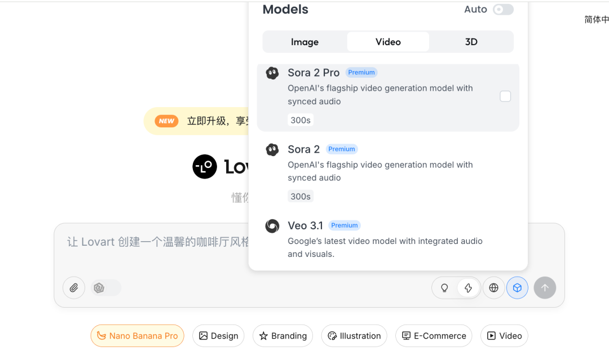Screen dimensions: 609x364
Task: Click the Veo 3.1 Google swirl icon
Action: [272, 226]
